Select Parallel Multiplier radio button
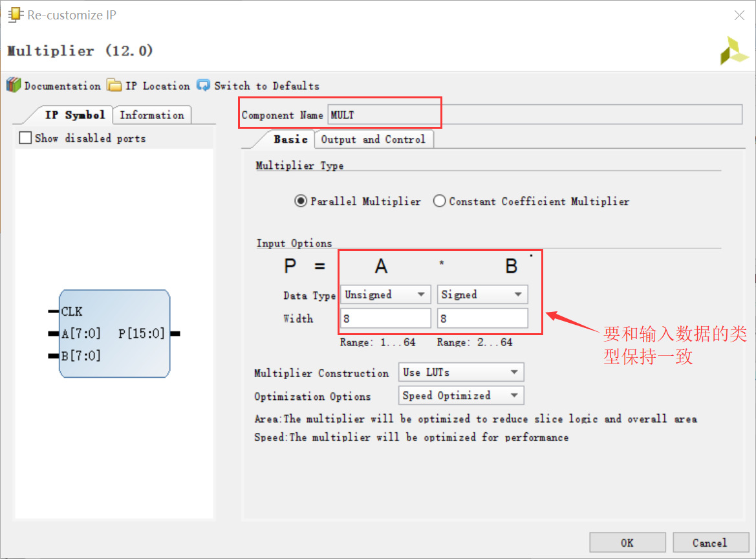This screenshot has height=559, width=756. click(301, 201)
